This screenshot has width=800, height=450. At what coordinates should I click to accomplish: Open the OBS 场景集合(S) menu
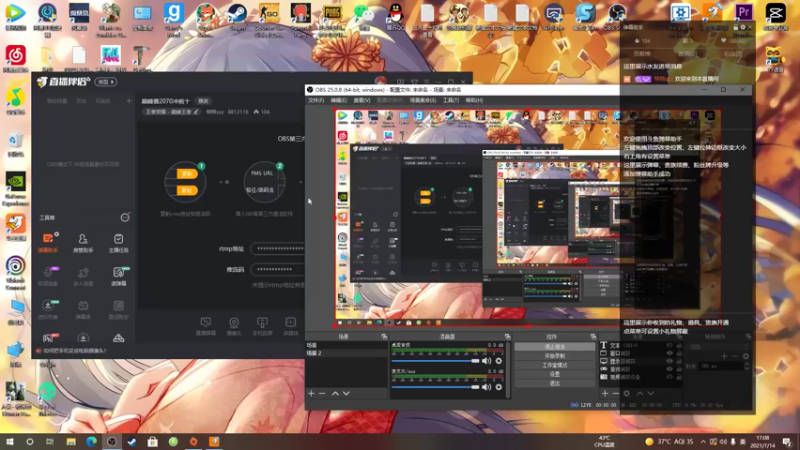coord(422,101)
